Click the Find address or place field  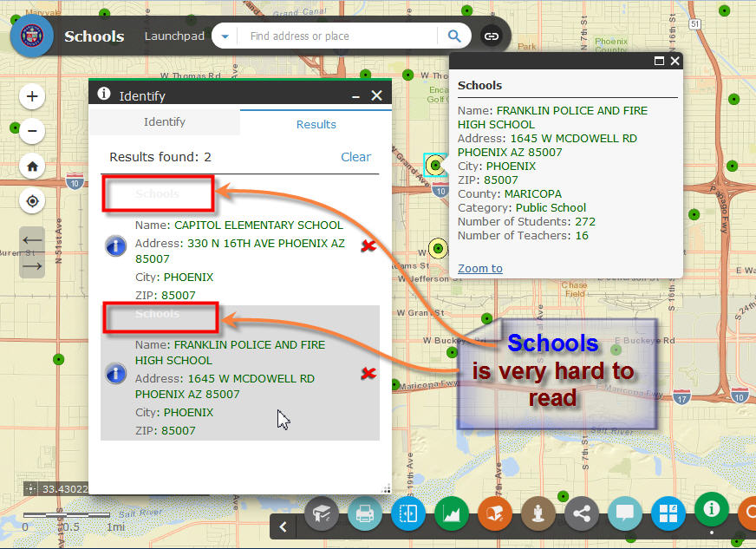pyautogui.click(x=337, y=36)
